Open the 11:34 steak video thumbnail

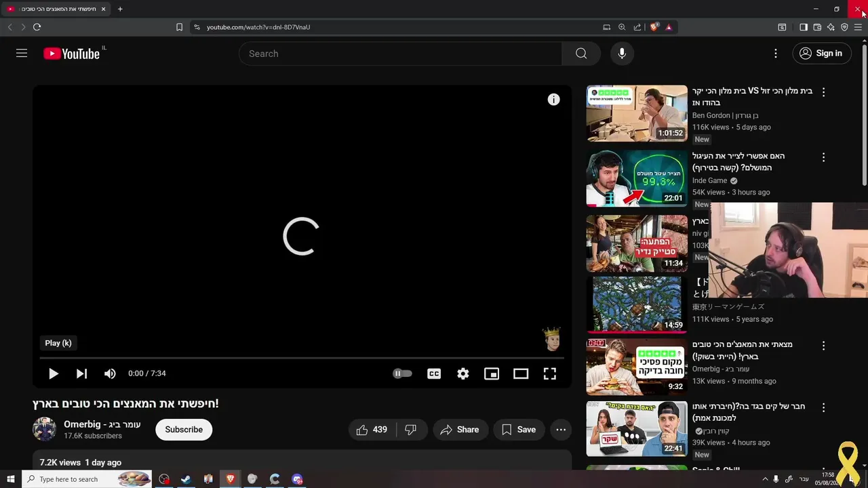click(x=637, y=243)
